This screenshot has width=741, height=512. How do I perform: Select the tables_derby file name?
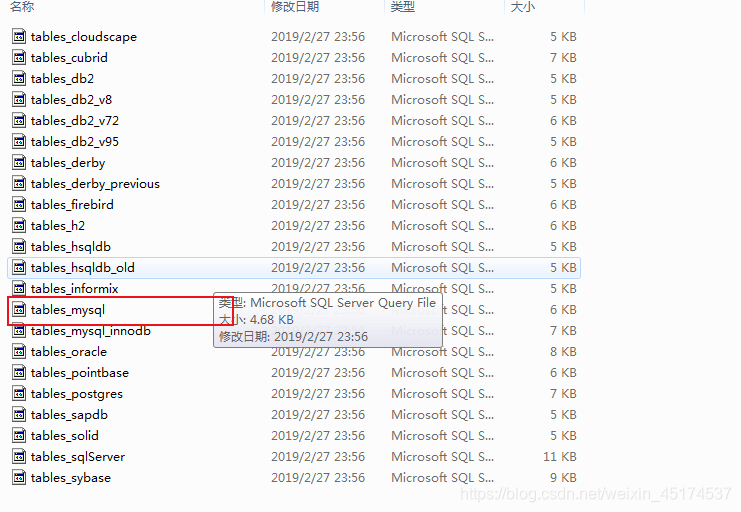coord(68,163)
